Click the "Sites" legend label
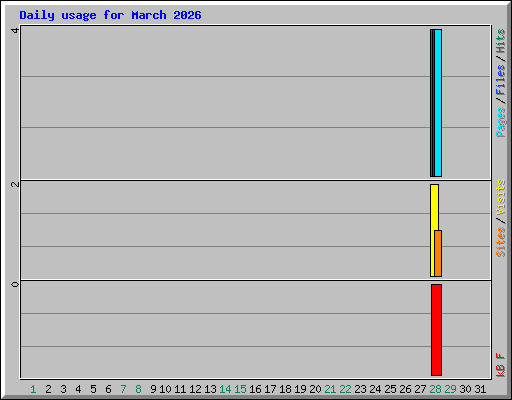 (500, 242)
